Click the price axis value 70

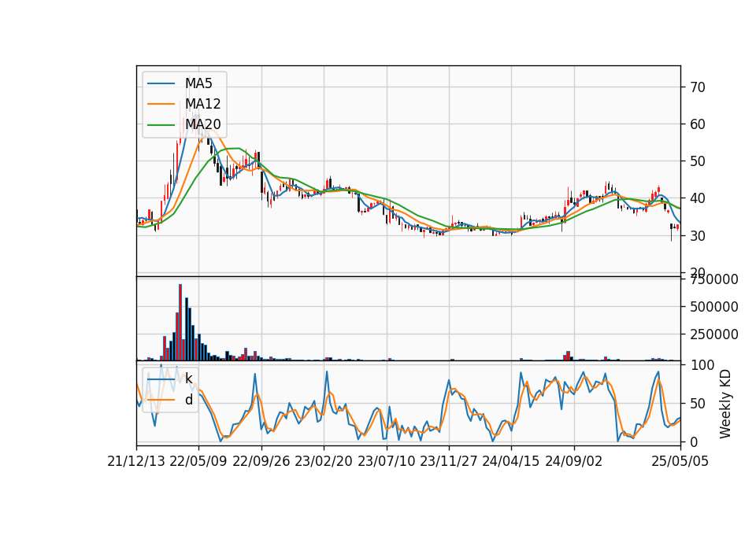coord(697,87)
